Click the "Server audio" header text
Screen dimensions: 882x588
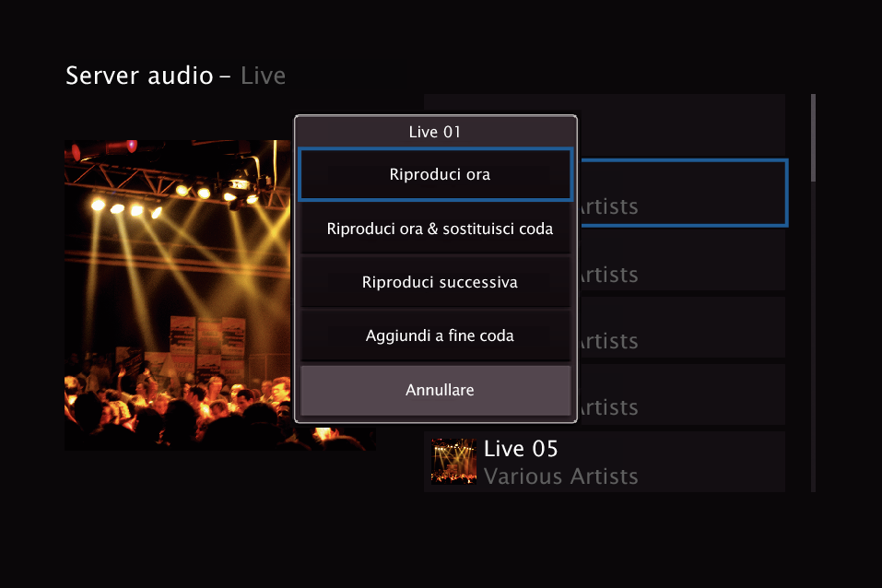point(139,76)
